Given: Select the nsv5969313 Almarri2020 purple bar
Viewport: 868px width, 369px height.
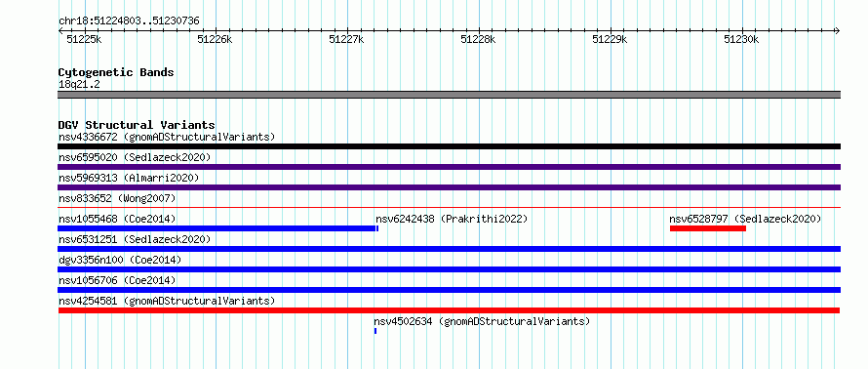Looking at the screenshot, I should pyautogui.click(x=449, y=187).
